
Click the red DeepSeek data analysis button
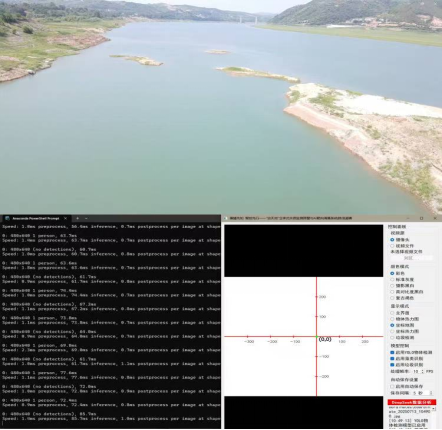(x=412, y=402)
